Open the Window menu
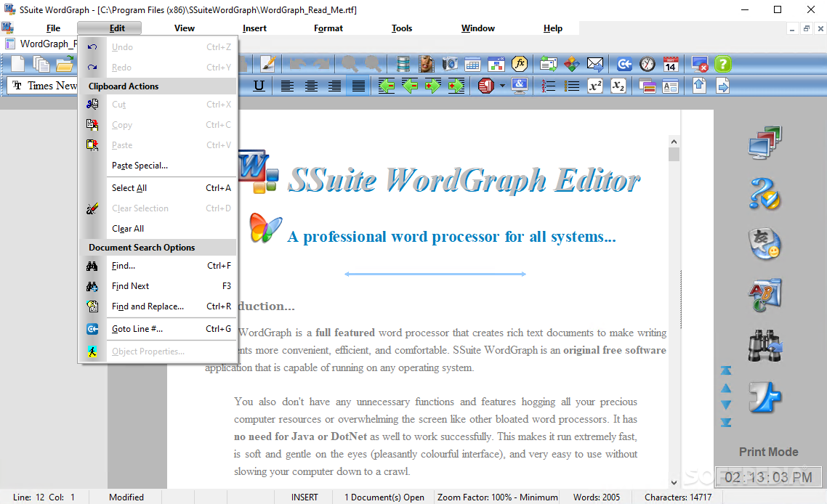The image size is (827, 504). (478, 28)
